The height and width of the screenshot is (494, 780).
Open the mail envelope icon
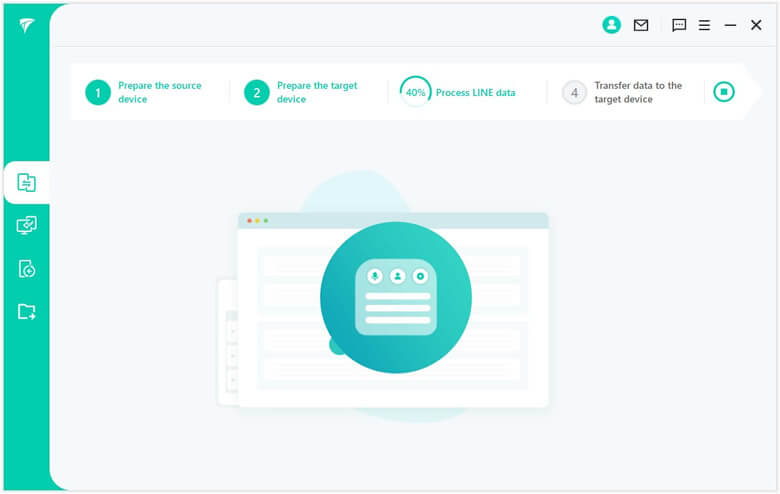point(641,25)
